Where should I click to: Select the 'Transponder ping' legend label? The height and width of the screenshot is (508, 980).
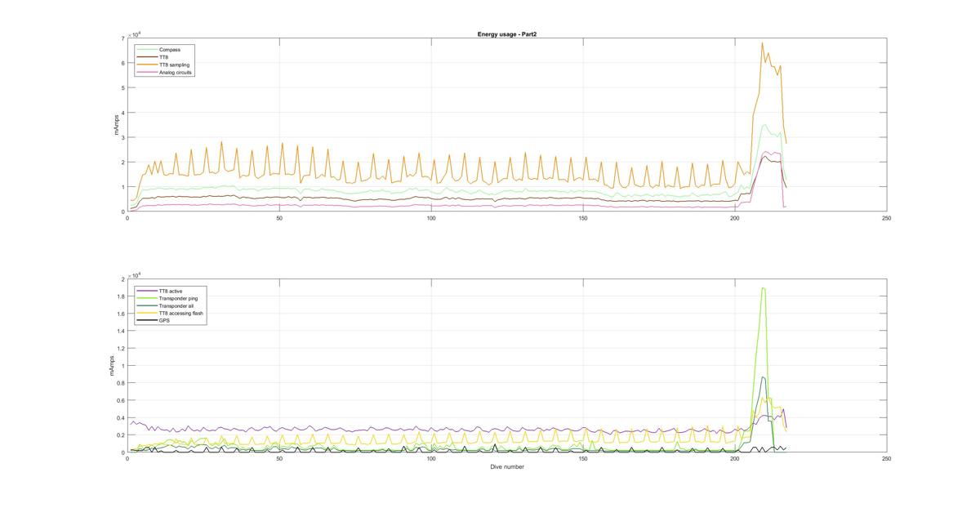point(177,298)
